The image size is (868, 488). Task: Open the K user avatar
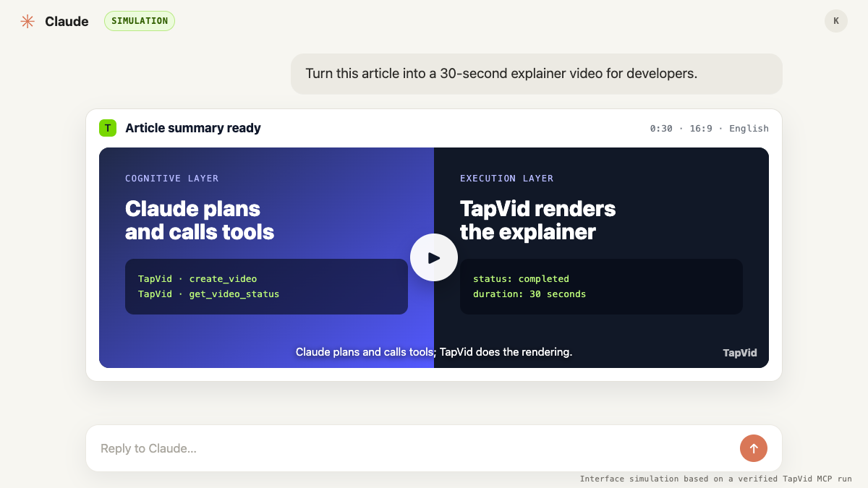836,21
